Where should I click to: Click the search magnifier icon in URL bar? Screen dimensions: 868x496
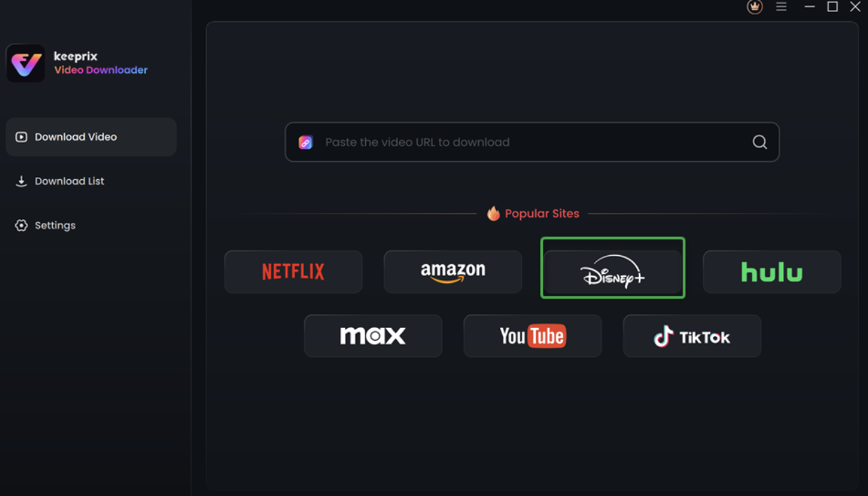coord(760,142)
